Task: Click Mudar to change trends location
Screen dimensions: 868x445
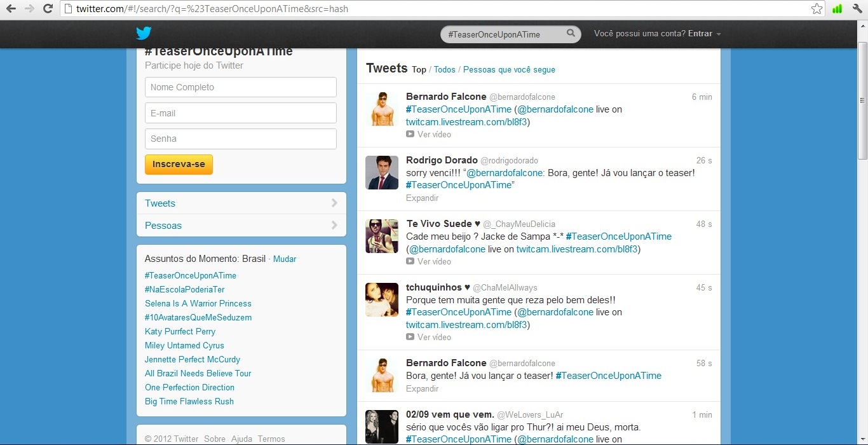Action: pyautogui.click(x=285, y=259)
